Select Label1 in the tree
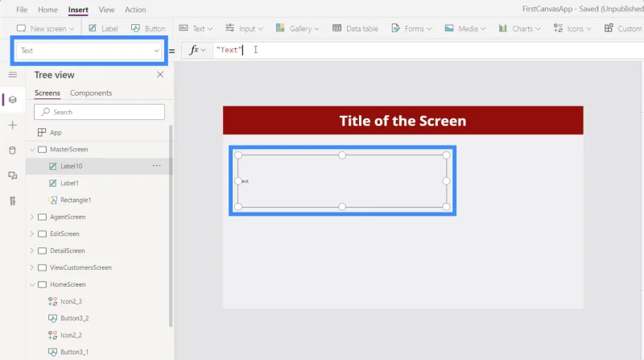 coord(69,183)
